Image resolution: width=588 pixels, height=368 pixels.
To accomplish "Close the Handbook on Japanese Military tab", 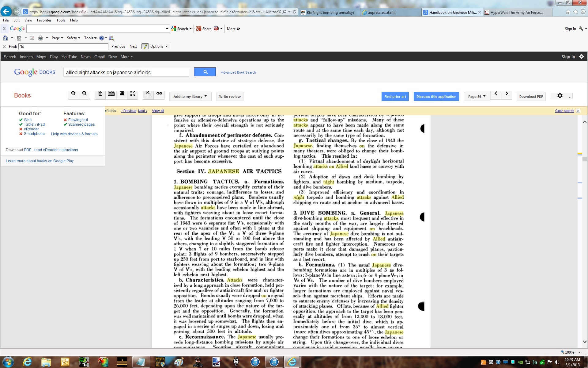I will pos(480,12).
